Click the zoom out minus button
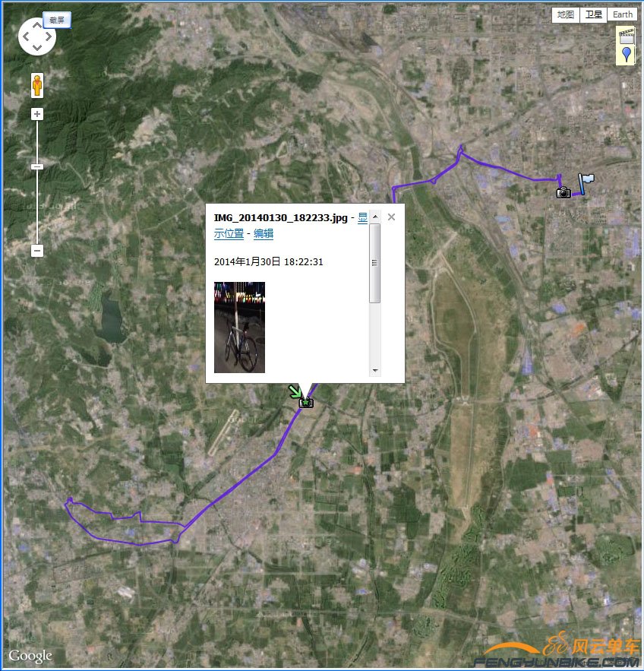 37,250
